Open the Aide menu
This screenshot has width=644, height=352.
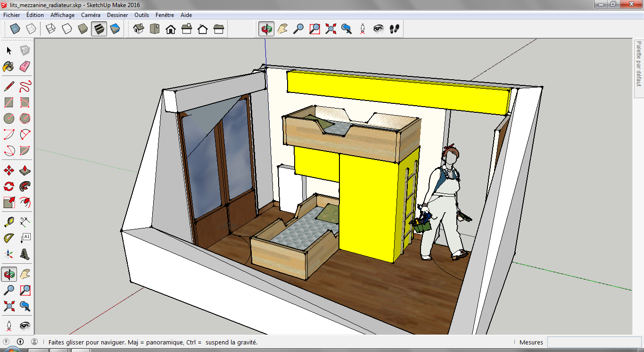pyautogui.click(x=186, y=15)
